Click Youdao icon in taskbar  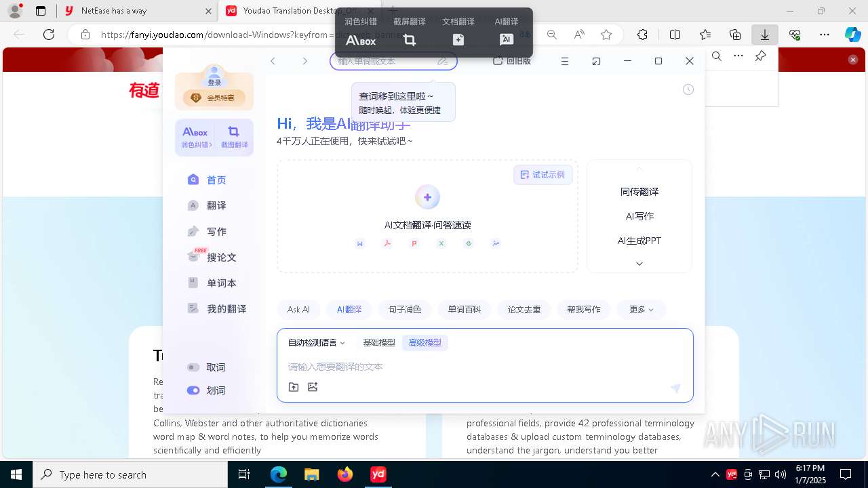coord(378,474)
